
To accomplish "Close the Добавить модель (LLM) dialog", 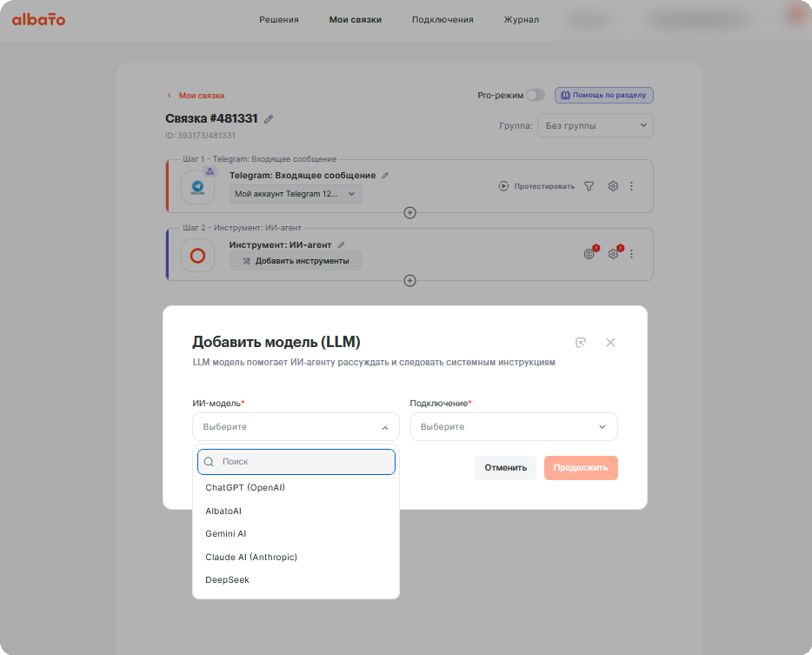I will coord(610,343).
